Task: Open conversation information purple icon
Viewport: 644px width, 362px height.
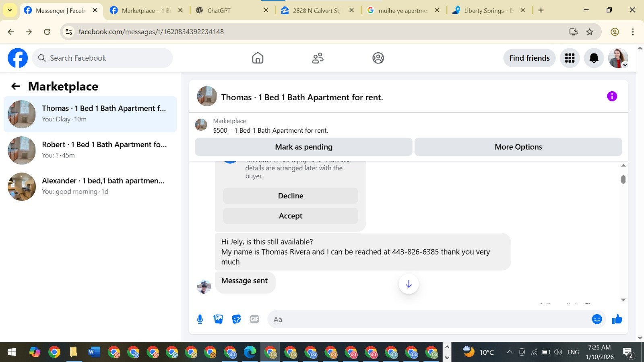Action: click(x=612, y=96)
